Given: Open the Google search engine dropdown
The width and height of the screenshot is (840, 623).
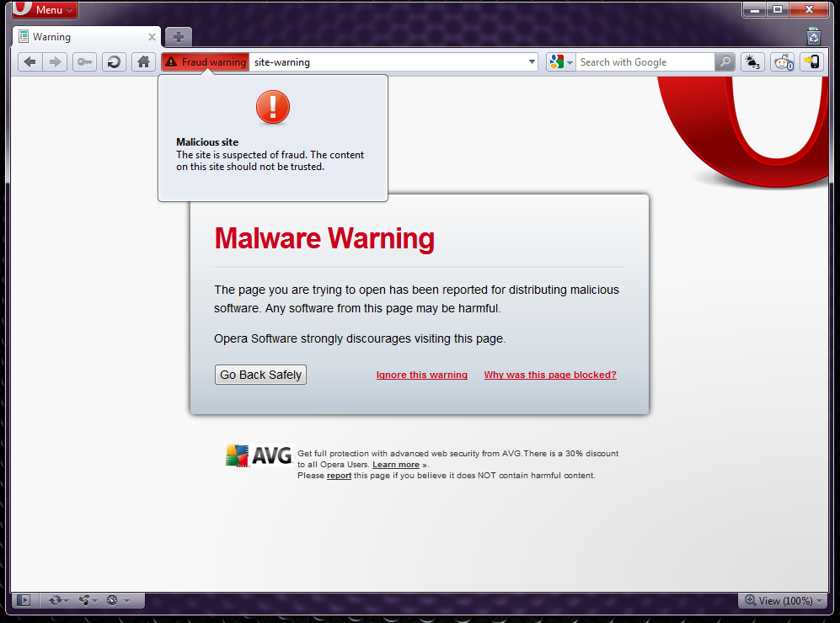Looking at the screenshot, I should pos(560,61).
